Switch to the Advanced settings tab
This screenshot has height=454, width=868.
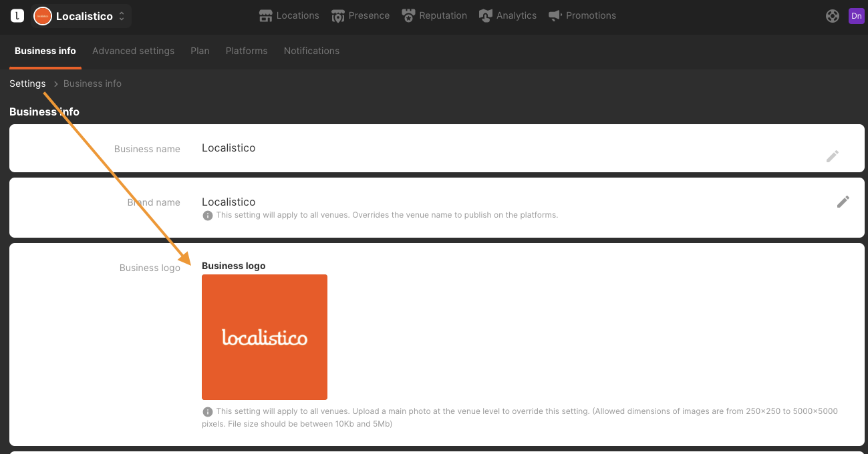[134, 51]
